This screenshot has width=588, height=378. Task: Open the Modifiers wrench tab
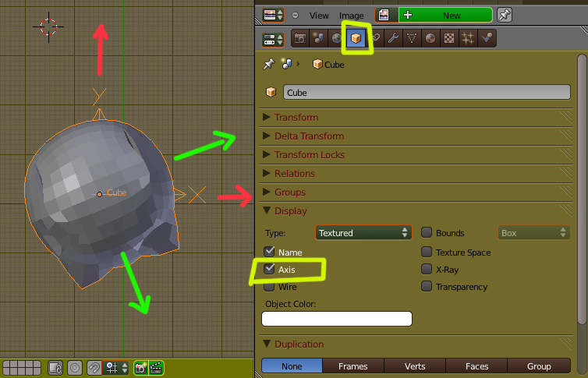click(393, 38)
